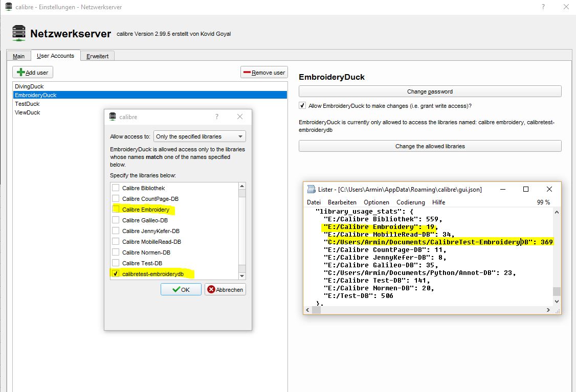
Task: Check the Calibre Normen-DB checkbox
Action: (116, 252)
